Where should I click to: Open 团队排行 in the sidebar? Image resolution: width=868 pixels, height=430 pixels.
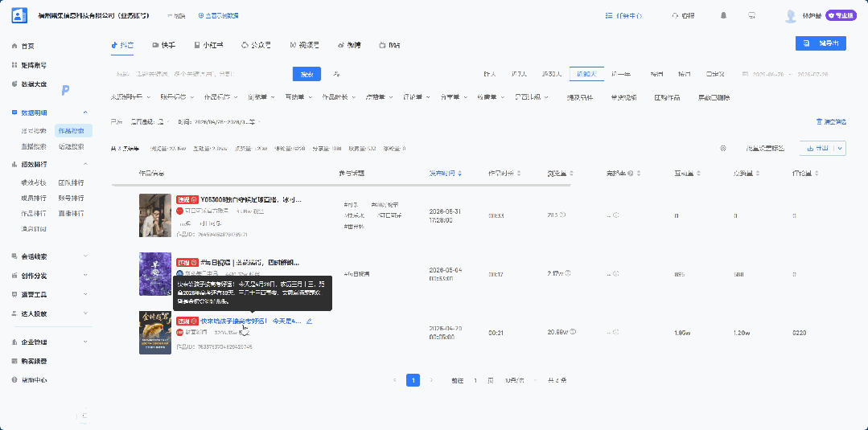point(71,182)
